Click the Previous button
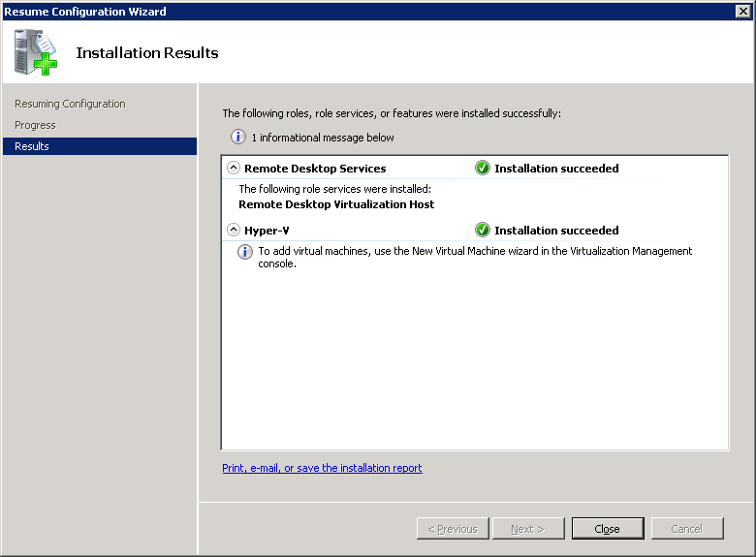The height and width of the screenshot is (557, 756). [453, 529]
